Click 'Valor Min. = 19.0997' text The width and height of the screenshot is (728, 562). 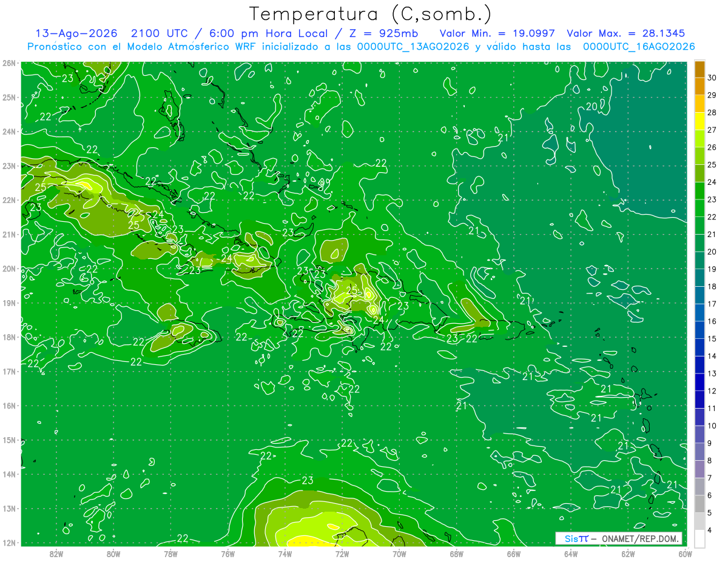click(497, 33)
